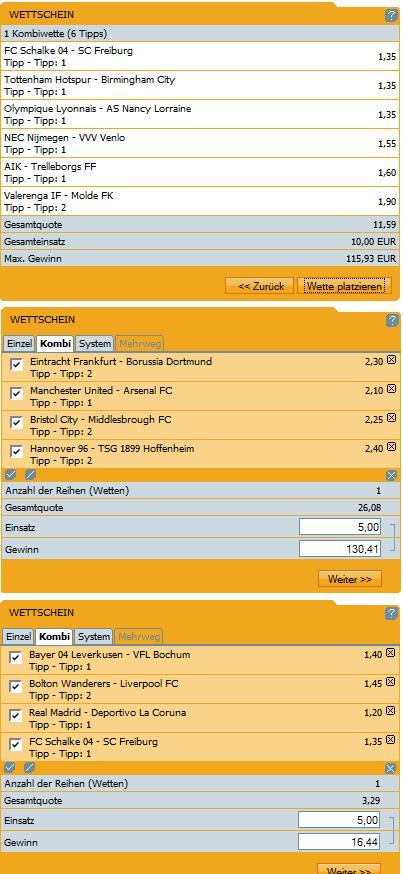Switch to Einzel tab in second slip

tap(19, 343)
